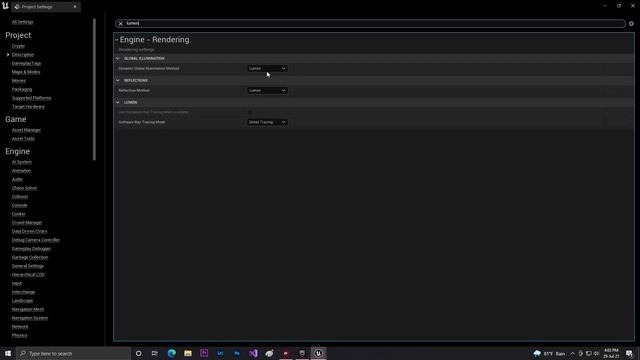Image resolution: width=640 pixels, height=360 pixels.
Task: Open Description project settings
Action: tap(23, 55)
